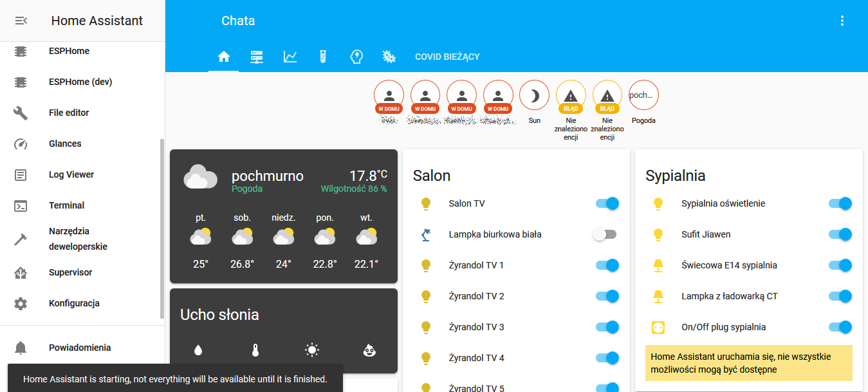Open Terminal from the sidebar

point(67,205)
